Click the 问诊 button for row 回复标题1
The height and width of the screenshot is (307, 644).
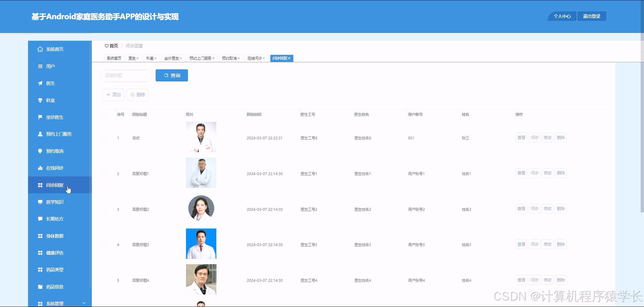[535, 173]
